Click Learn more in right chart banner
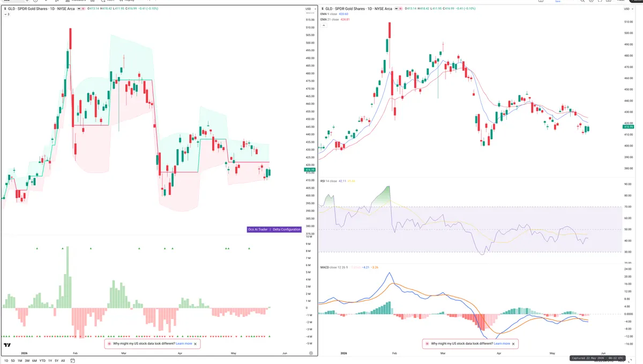The height and width of the screenshot is (364, 643). pyautogui.click(x=502, y=344)
